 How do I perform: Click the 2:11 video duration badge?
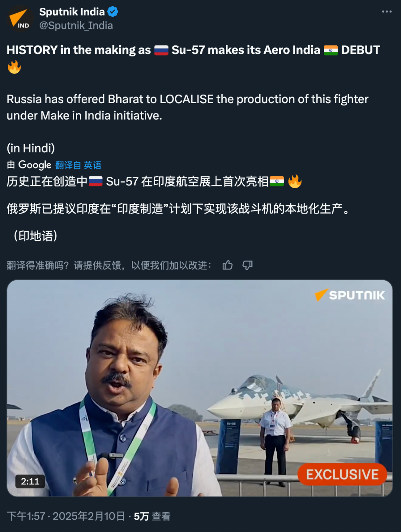30,482
